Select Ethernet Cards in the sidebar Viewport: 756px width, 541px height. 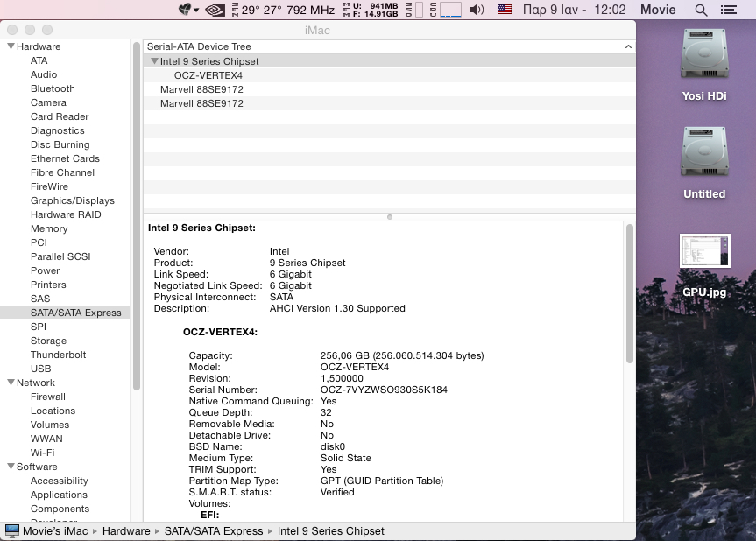65,158
